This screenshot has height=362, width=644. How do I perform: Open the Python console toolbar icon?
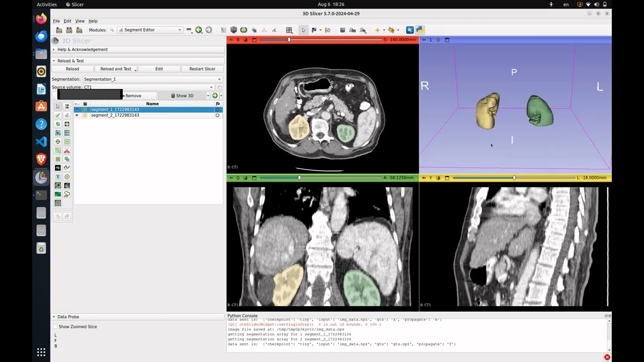coord(420,30)
